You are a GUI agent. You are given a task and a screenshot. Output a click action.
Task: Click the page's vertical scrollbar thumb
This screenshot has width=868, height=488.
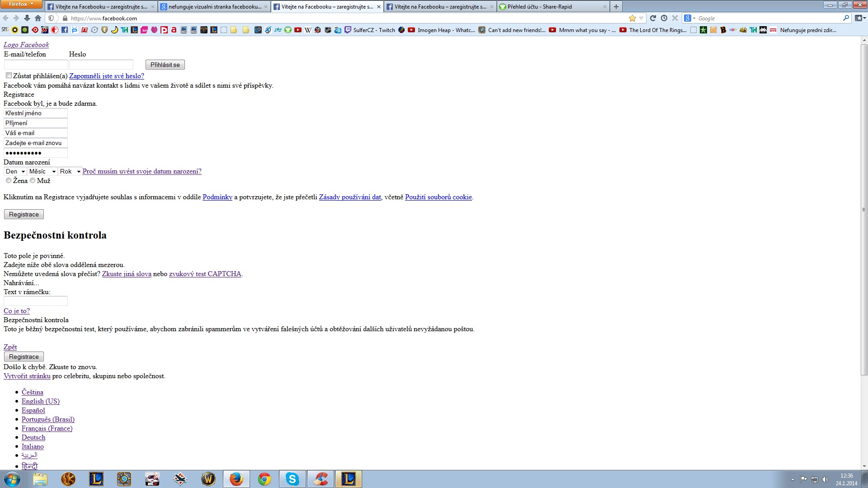(864, 210)
